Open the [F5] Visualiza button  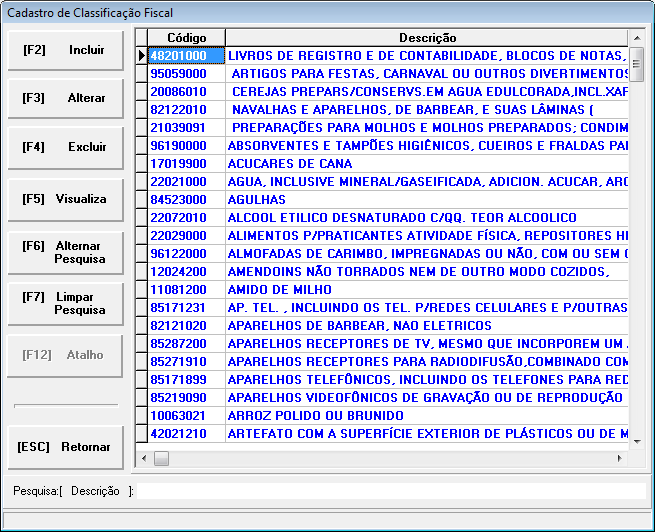64,199
